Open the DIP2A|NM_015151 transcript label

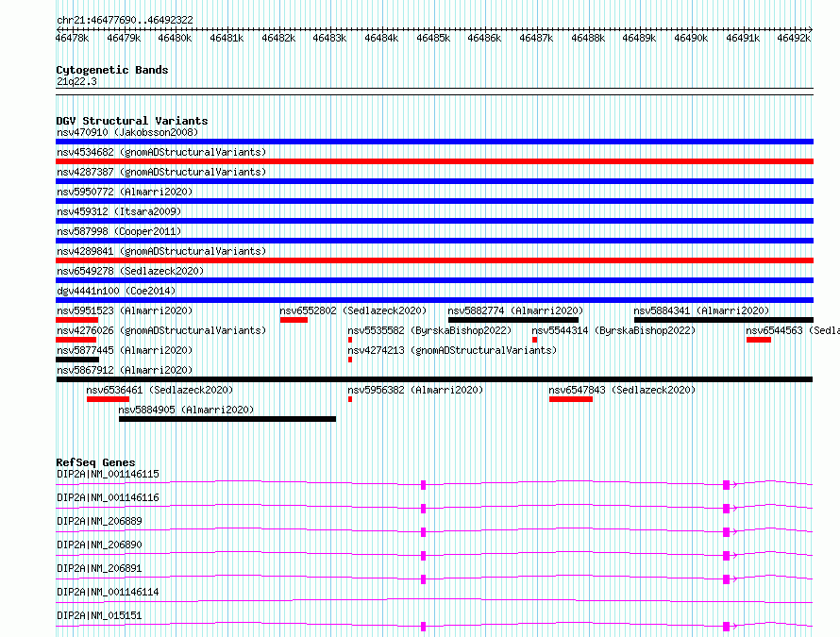click(x=99, y=615)
